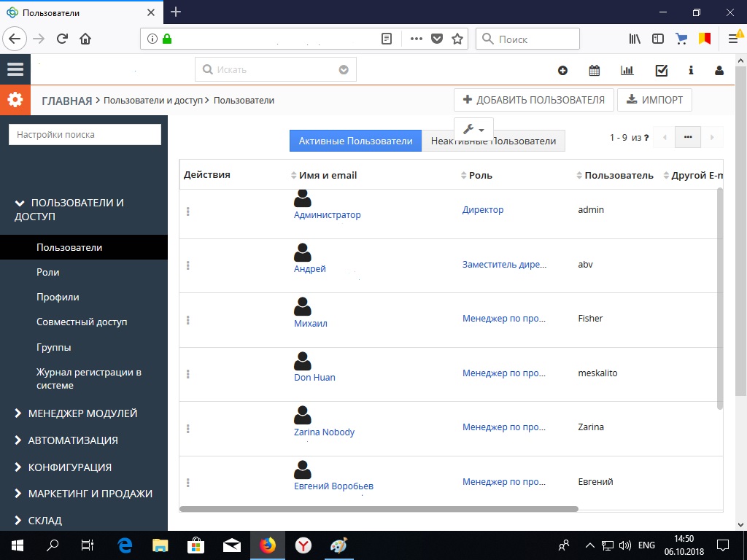Click the Добавить пользователя button
This screenshot has width=747, height=560.
click(x=533, y=100)
